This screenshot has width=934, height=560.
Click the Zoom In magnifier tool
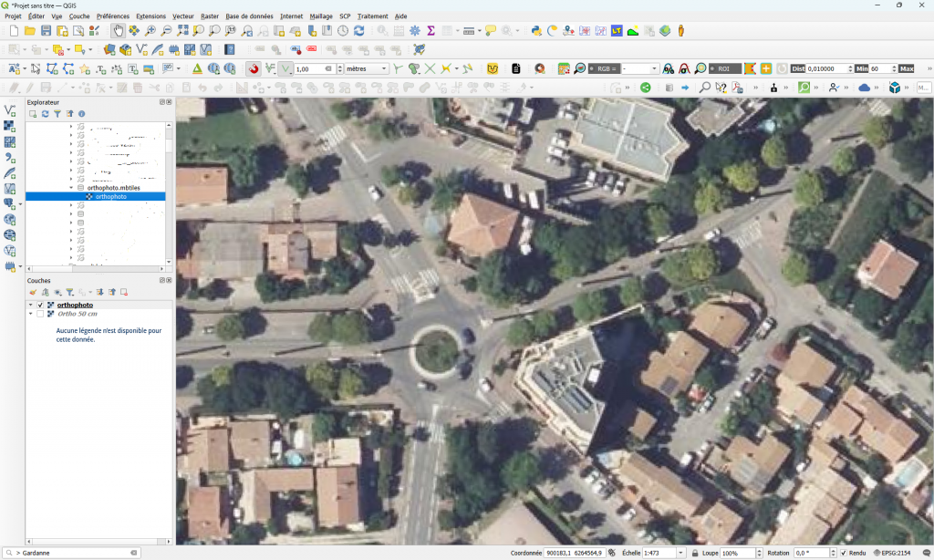tap(150, 30)
